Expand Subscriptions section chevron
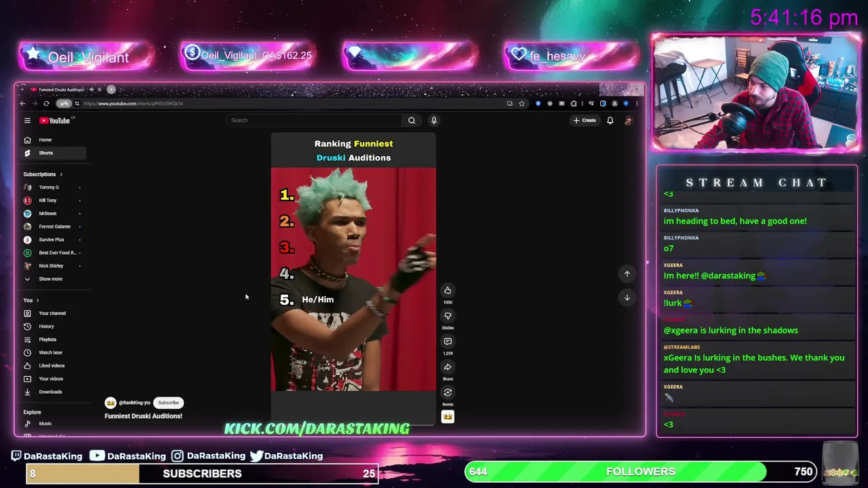 (x=61, y=175)
